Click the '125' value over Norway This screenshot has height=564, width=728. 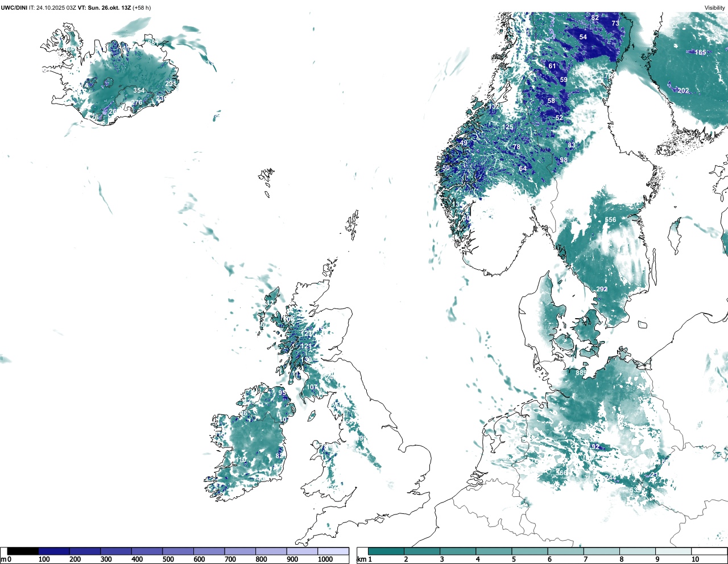[x=508, y=127]
